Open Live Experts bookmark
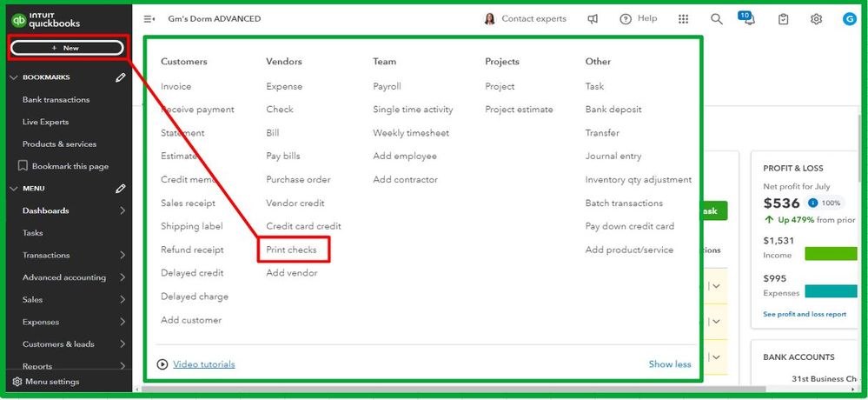 coord(45,122)
